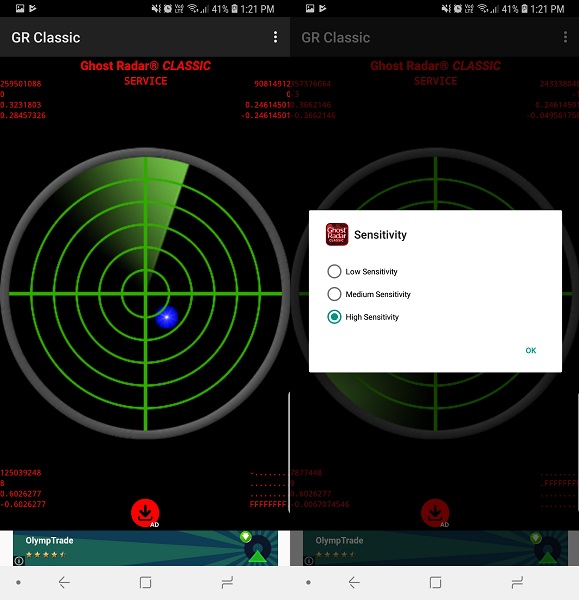Tap the reading '125039248' at bottom left

pyautogui.click(x=21, y=473)
